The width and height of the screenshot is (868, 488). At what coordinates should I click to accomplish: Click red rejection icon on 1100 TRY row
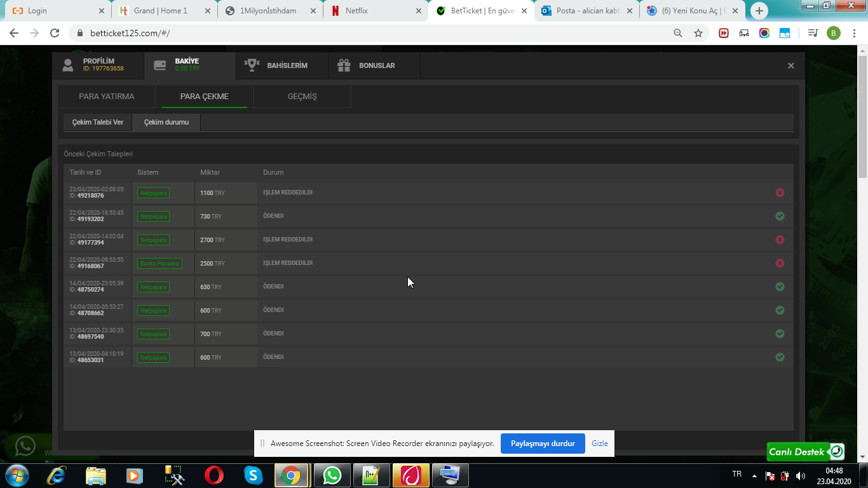pyautogui.click(x=780, y=193)
